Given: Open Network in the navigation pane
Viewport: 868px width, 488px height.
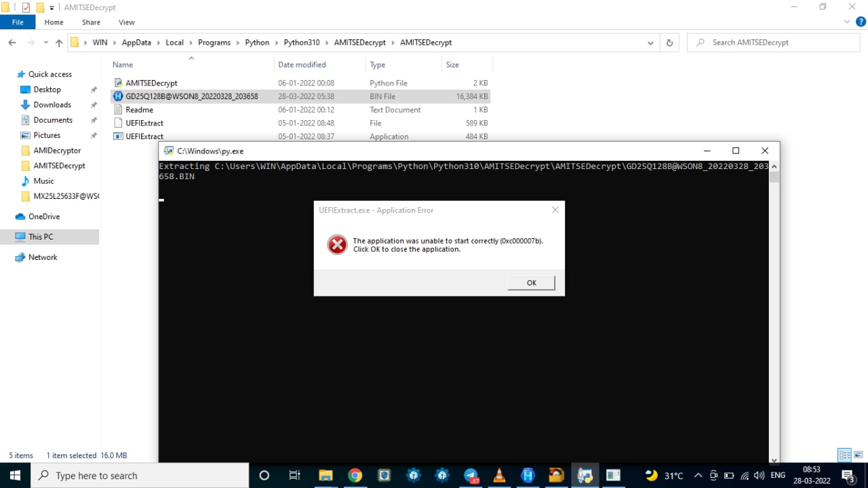Looking at the screenshot, I should pyautogui.click(x=43, y=257).
